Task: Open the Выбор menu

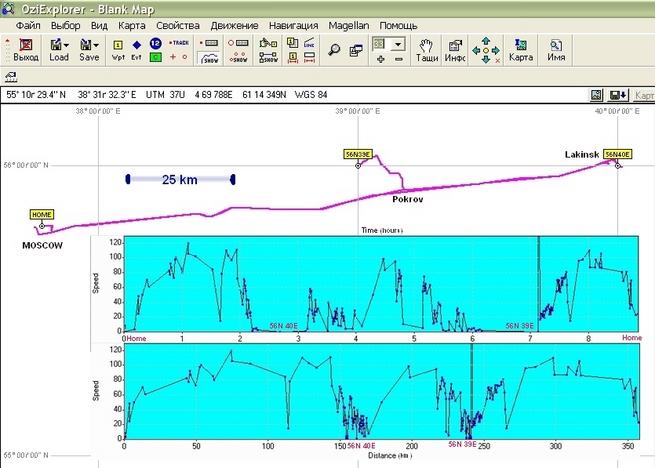Action: [66, 25]
